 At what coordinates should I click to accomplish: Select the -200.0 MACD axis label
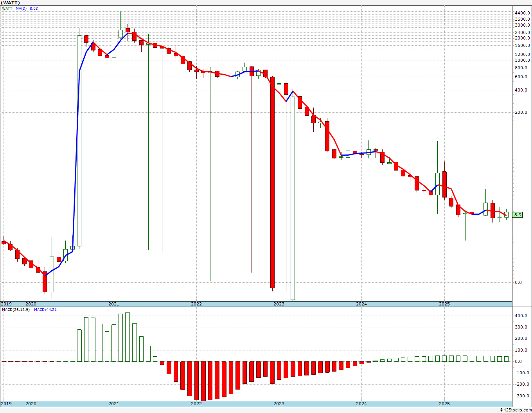pos(522,384)
